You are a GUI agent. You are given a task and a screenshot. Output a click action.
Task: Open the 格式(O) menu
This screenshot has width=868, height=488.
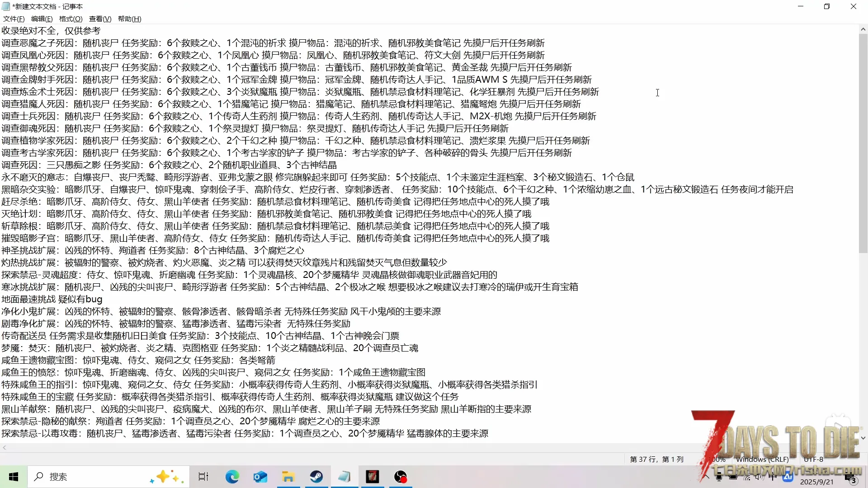coord(71,19)
